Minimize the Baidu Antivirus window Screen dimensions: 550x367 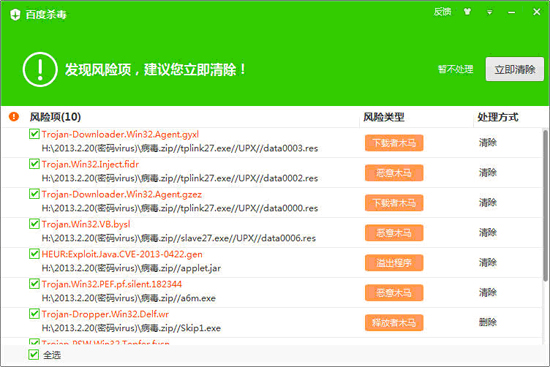pos(511,13)
